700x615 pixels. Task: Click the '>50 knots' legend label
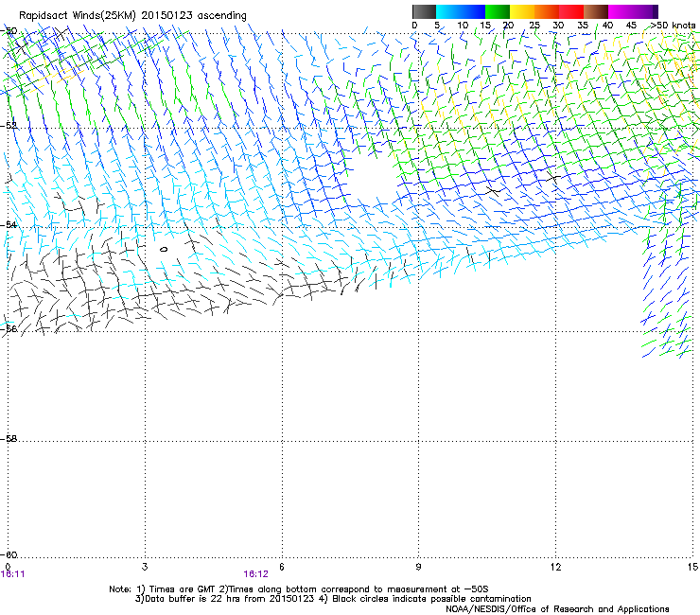pyautogui.click(x=673, y=26)
